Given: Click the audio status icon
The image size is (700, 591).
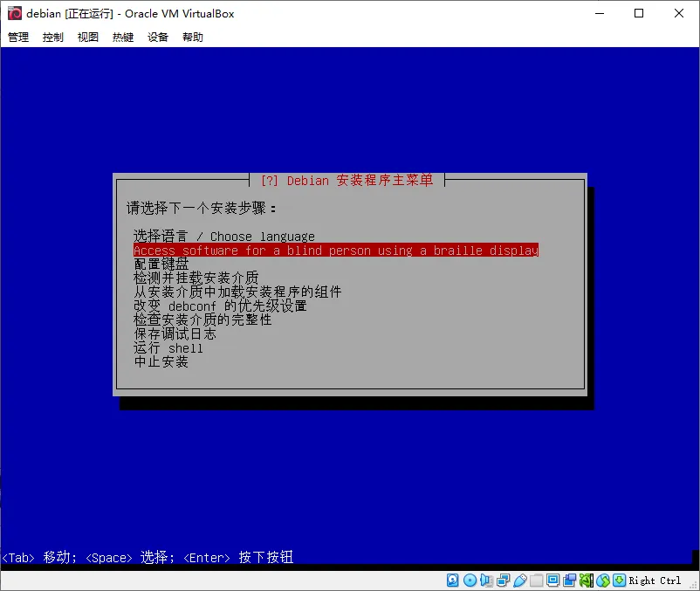Looking at the screenshot, I should (486, 581).
